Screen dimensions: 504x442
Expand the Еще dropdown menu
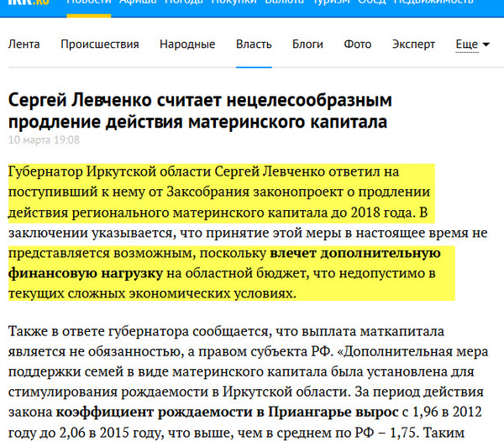tap(472, 45)
